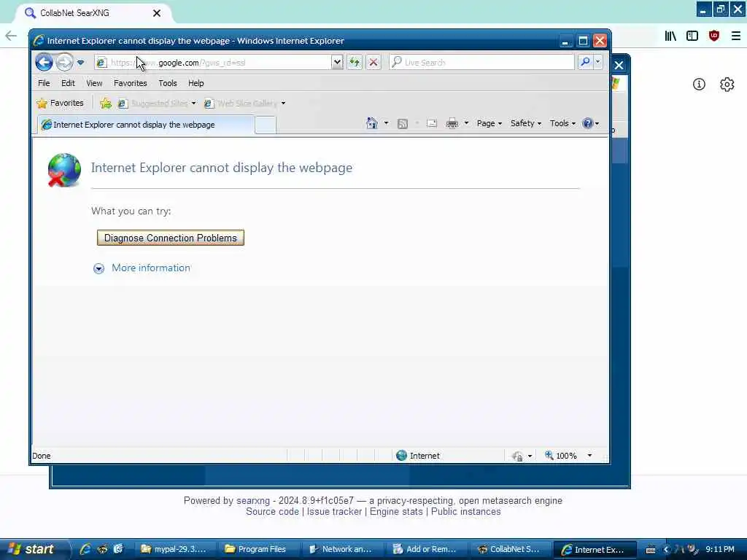Open the Suggested Sites link
This screenshot has width=747, height=560.
point(157,103)
